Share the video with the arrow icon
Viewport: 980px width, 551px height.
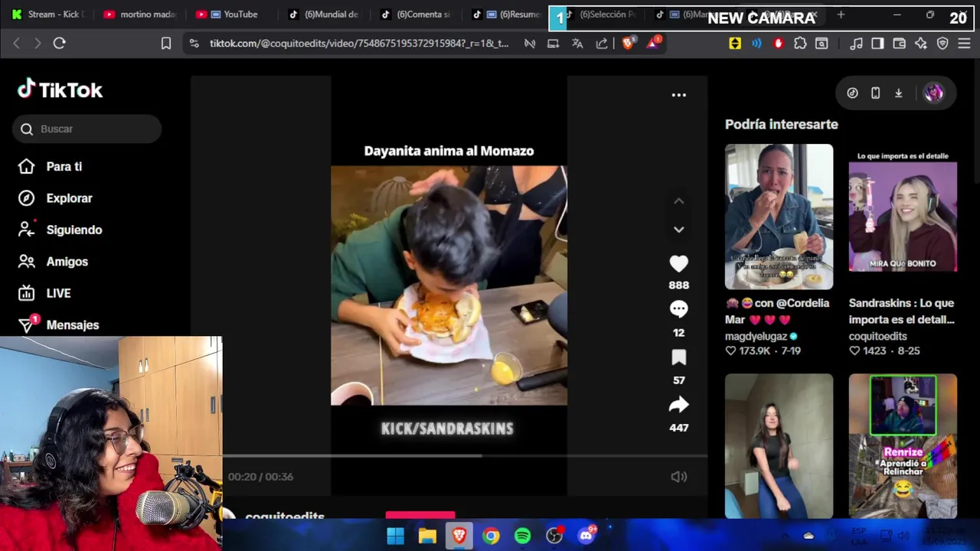(678, 405)
